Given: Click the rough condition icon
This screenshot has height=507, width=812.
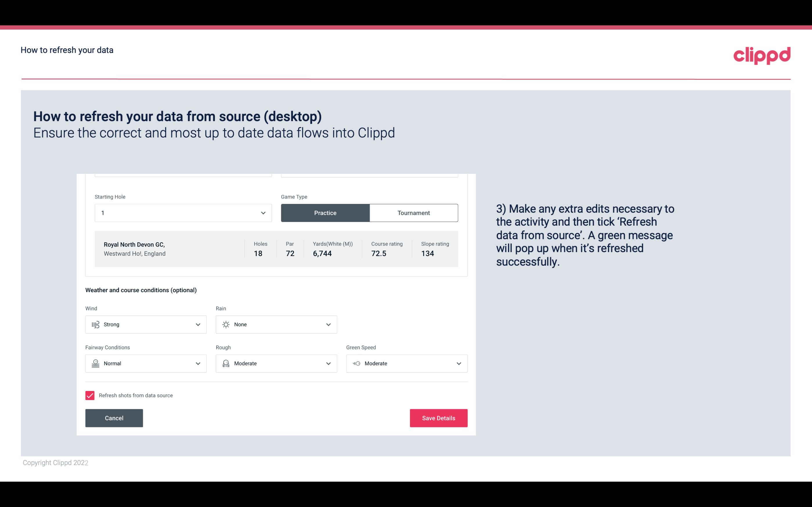Looking at the screenshot, I should [226, 363].
